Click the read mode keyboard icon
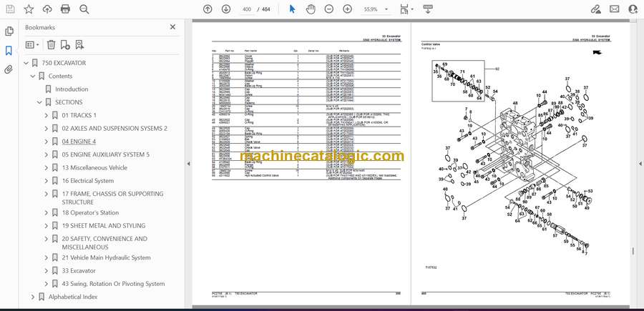644x311 pixels. coord(428,9)
